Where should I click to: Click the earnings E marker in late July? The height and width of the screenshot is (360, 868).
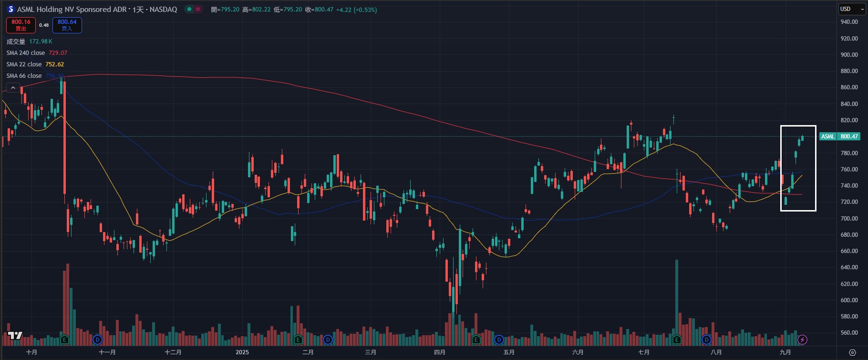[677, 340]
